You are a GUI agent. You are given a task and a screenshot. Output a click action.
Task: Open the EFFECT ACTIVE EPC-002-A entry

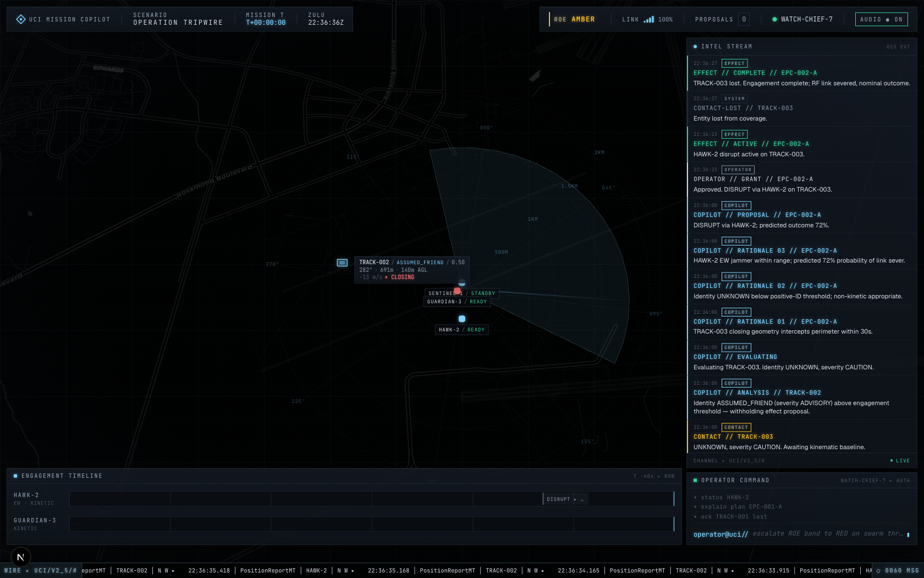click(801, 144)
